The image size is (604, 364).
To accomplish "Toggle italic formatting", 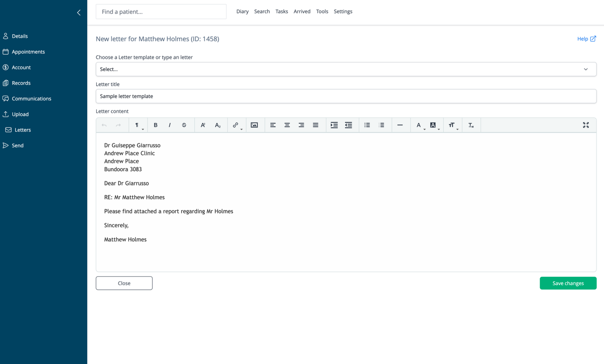I will (x=170, y=125).
